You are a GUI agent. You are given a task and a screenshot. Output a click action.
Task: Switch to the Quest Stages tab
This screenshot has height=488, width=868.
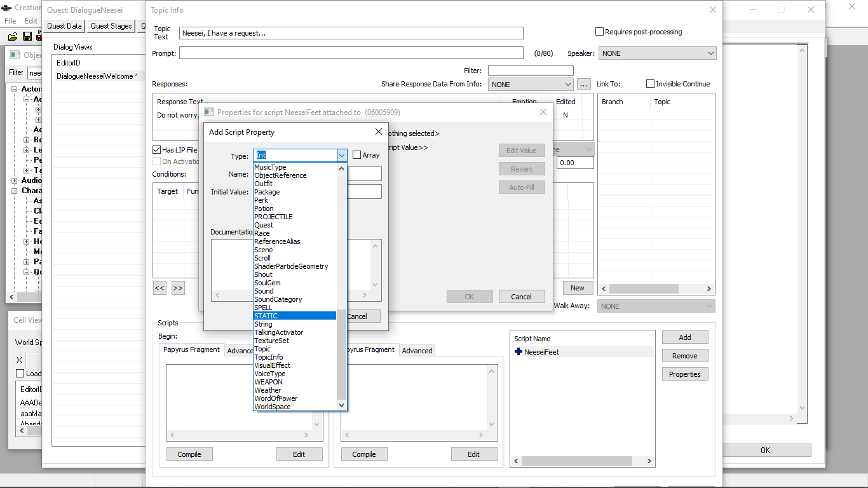coord(111,26)
